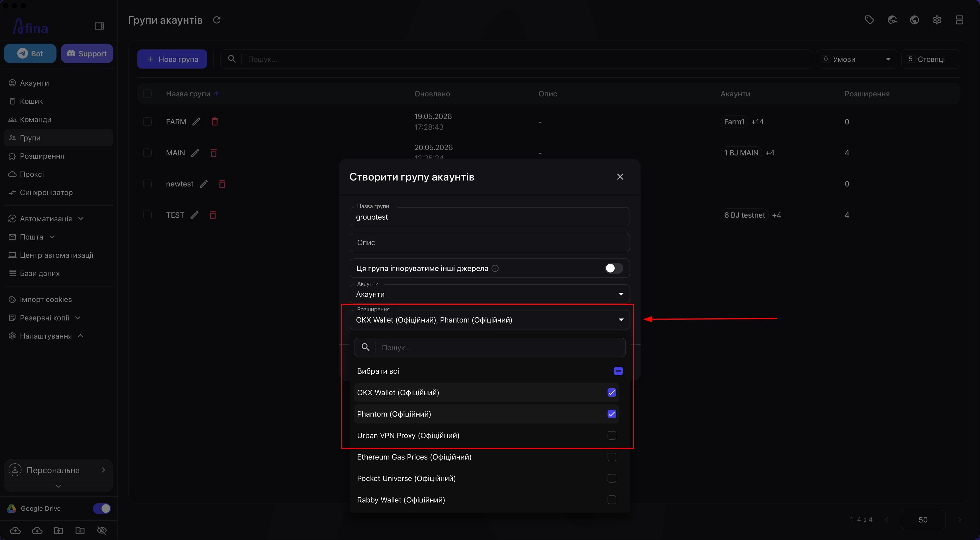Open the layout rows icon at top right

click(x=960, y=20)
